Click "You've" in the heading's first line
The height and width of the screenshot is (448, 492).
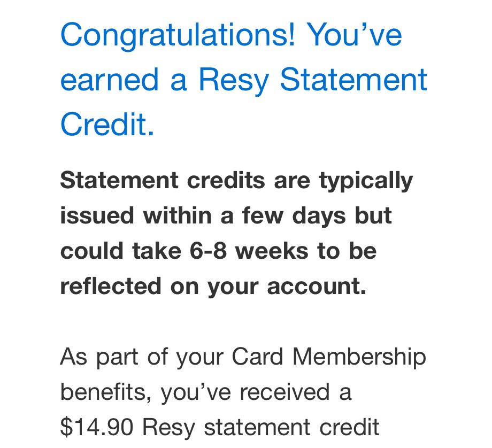354,35
